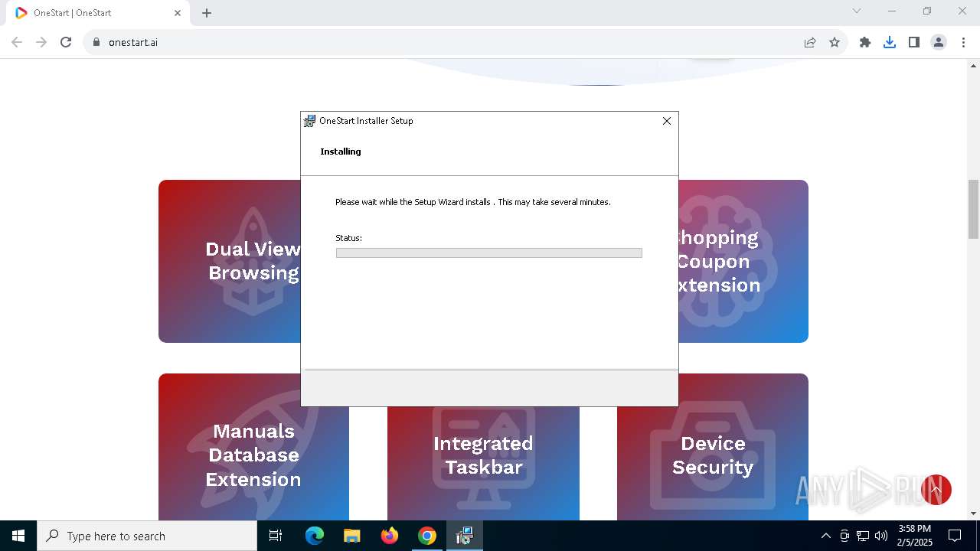Viewport: 980px width, 551px height.
Task: Open the volume control in the tray
Action: (881, 536)
